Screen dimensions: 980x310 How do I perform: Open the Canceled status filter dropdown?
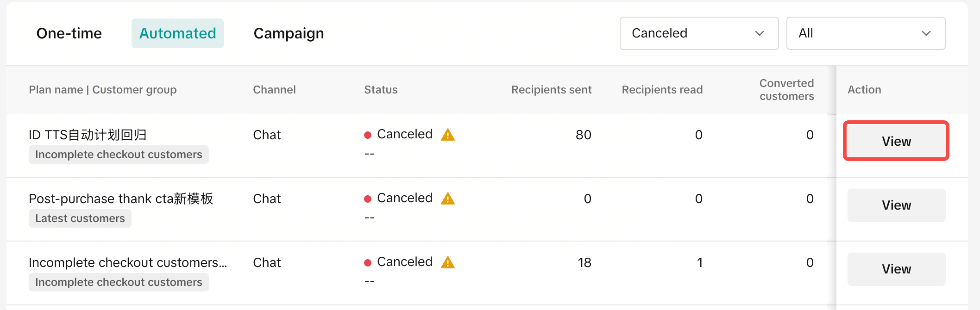[699, 33]
